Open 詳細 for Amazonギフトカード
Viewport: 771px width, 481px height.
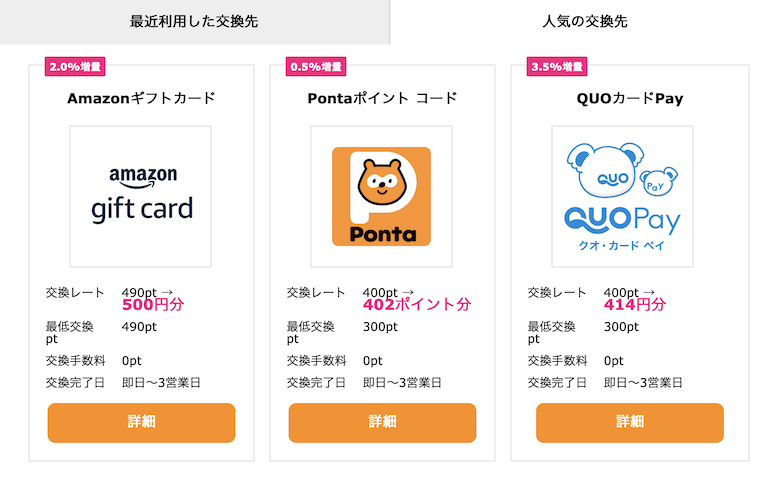[141, 423]
